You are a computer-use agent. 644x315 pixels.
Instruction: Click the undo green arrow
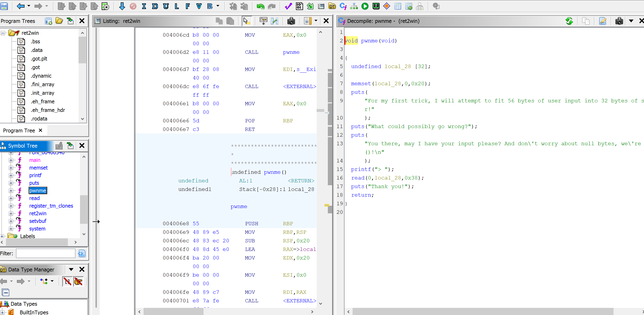[260, 6]
